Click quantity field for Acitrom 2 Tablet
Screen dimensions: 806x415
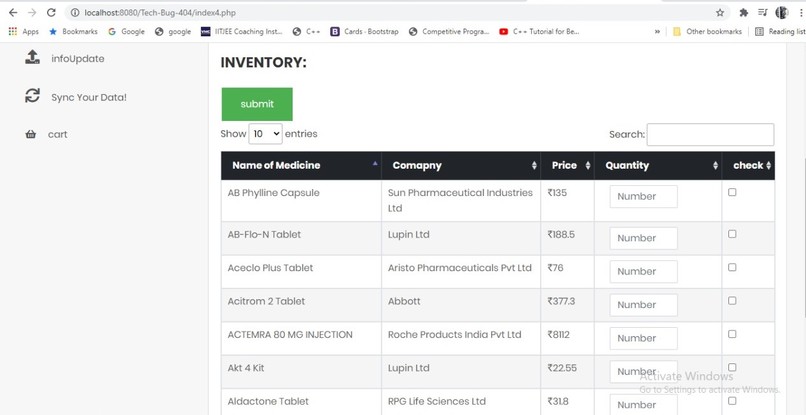pos(644,305)
